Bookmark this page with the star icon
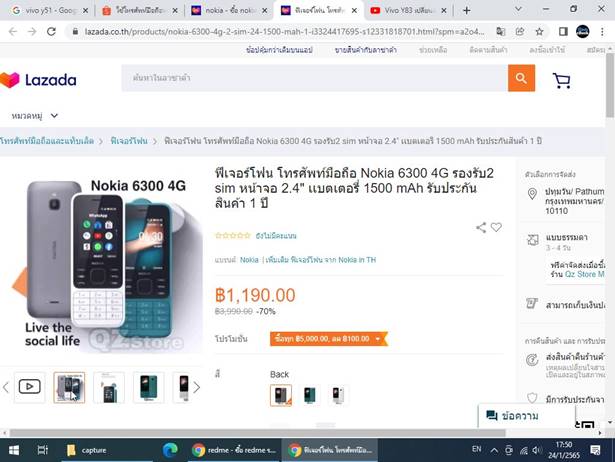This screenshot has height=462, width=615. [x=540, y=32]
